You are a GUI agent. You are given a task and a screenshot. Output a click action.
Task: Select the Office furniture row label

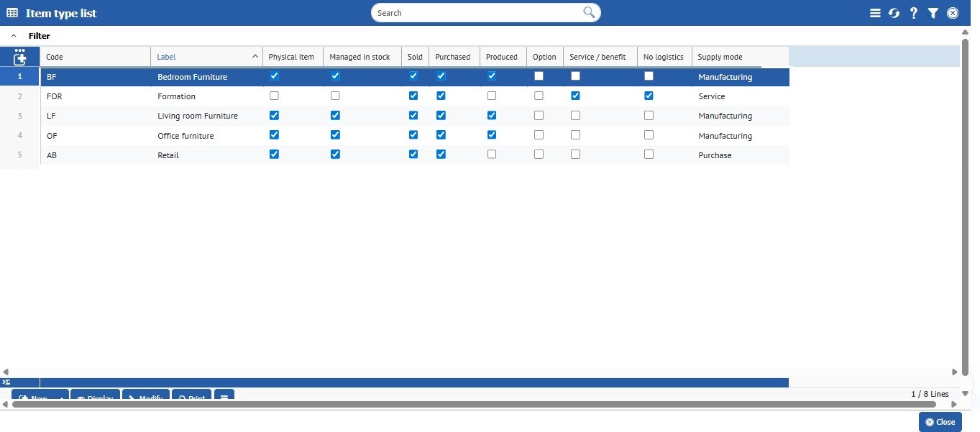click(x=186, y=136)
